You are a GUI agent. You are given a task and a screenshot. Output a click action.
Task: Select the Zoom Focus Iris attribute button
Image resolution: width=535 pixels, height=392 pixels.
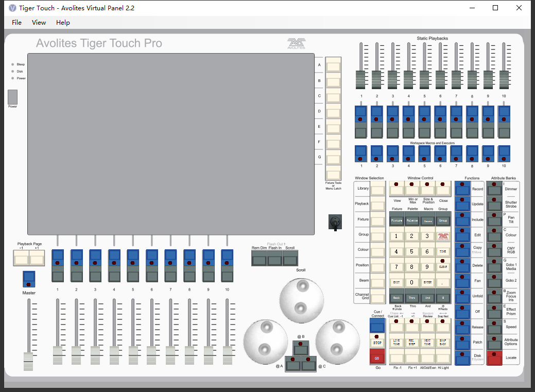(494, 296)
